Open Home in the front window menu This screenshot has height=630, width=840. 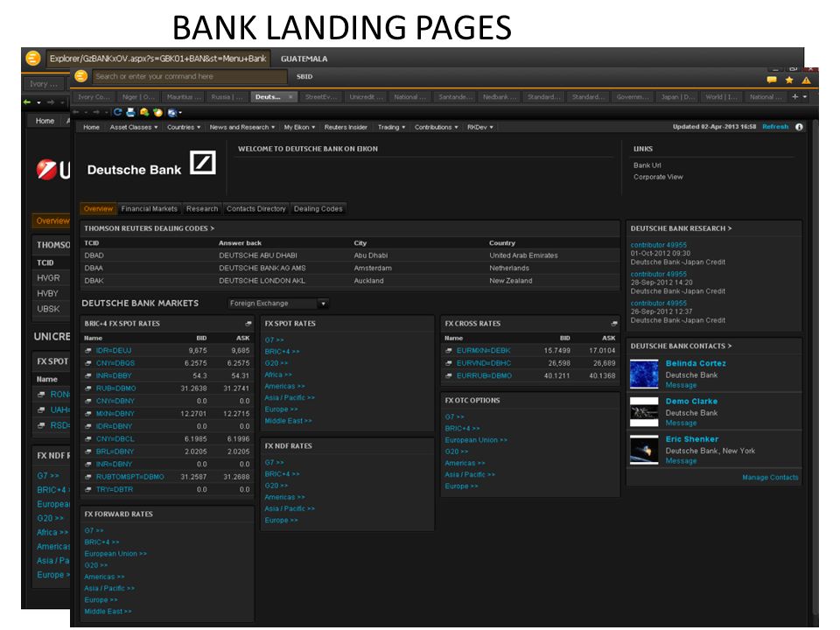pos(91,127)
